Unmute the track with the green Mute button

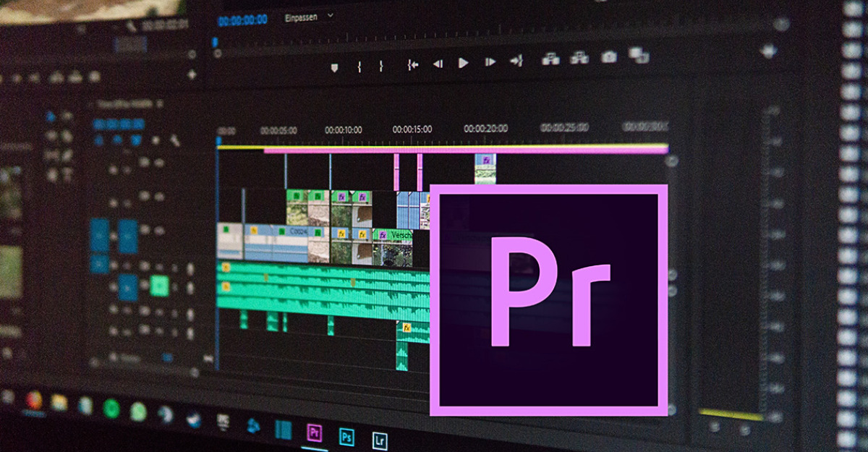pyautogui.click(x=159, y=287)
